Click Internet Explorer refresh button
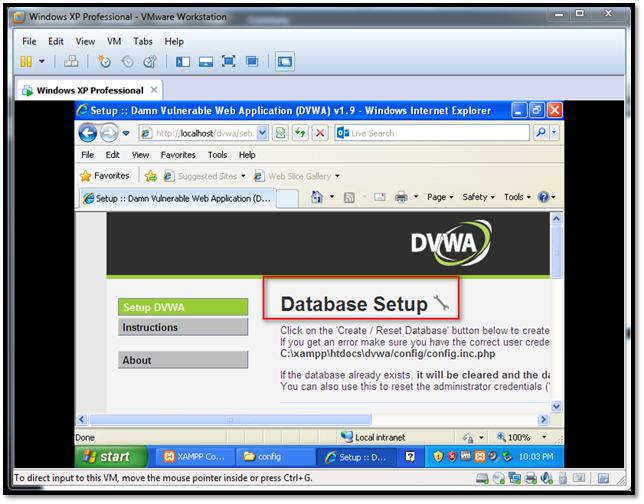The height and width of the screenshot is (504, 644). 299,133
